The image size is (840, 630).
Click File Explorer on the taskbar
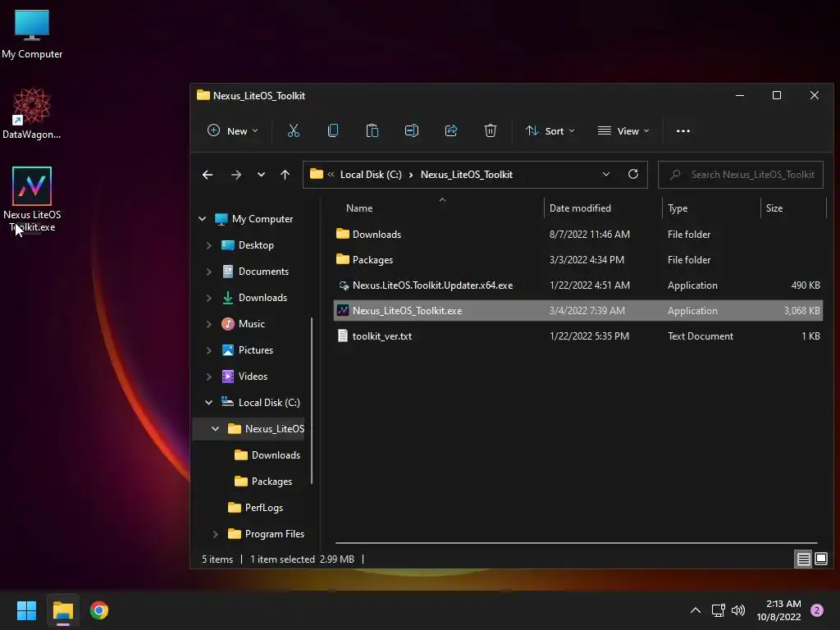[x=62, y=610]
